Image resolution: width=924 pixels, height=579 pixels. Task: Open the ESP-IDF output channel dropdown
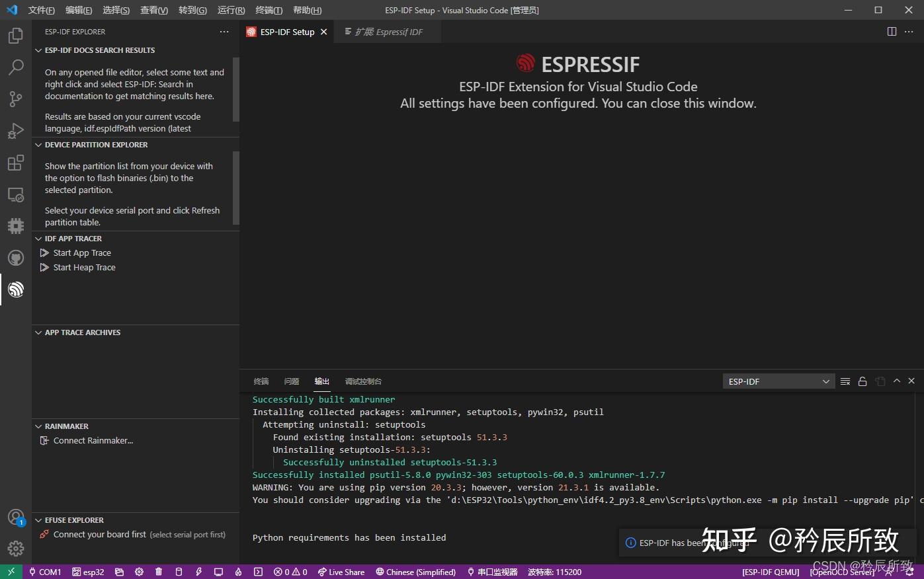coord(778,381)
